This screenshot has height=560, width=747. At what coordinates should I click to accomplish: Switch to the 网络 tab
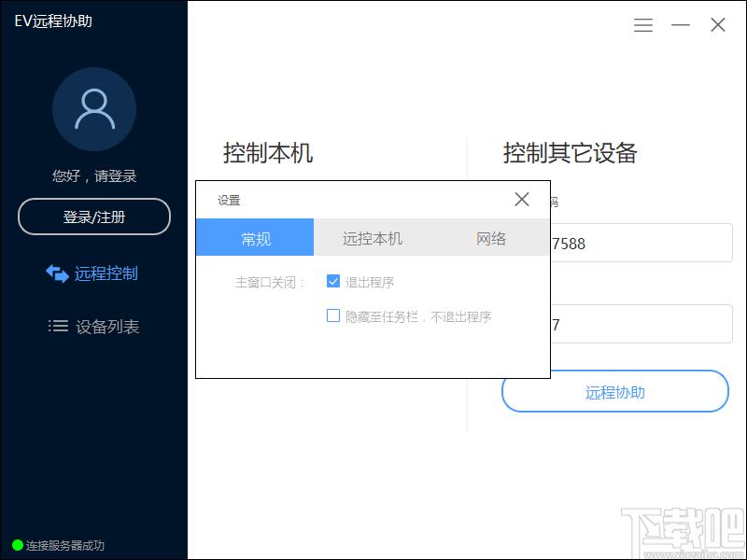click(x=490, y=237)
